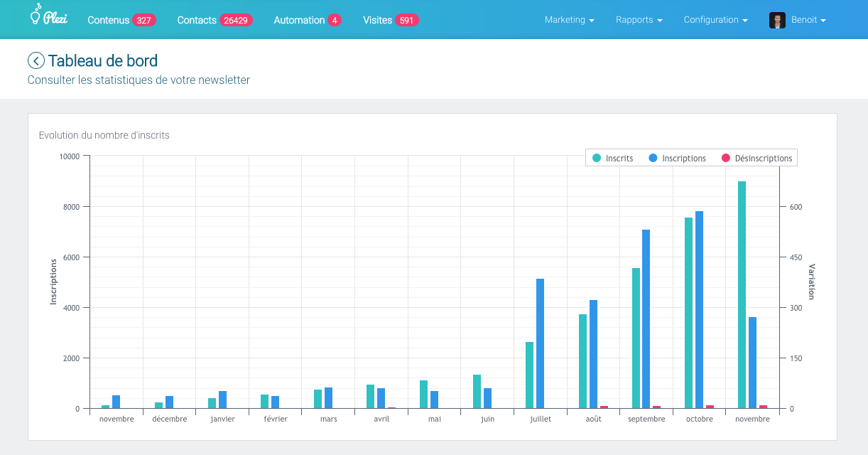Click the Visites 591 count badge
This screenshot has width=868, height=455.
pos(406,21)
